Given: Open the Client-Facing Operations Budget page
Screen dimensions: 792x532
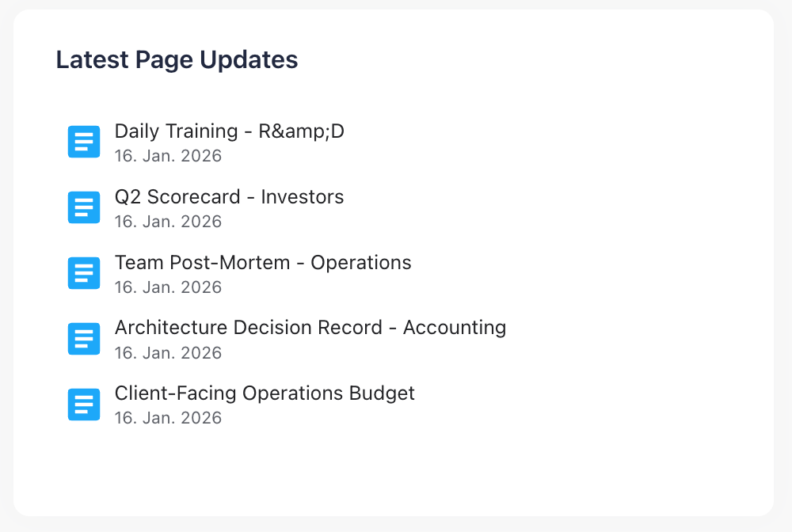Looking at the screenshot, I should 265,393.
